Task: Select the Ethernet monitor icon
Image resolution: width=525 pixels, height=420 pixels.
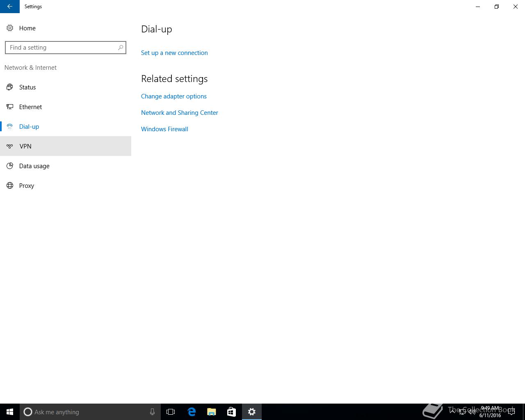Action: tap(10, 107)
